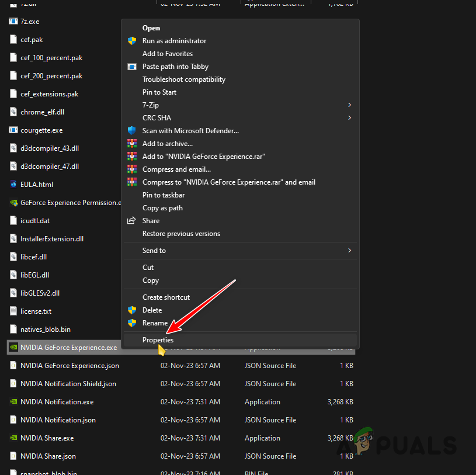Click the shield icon beside Run as administrator

pos(132,41)
